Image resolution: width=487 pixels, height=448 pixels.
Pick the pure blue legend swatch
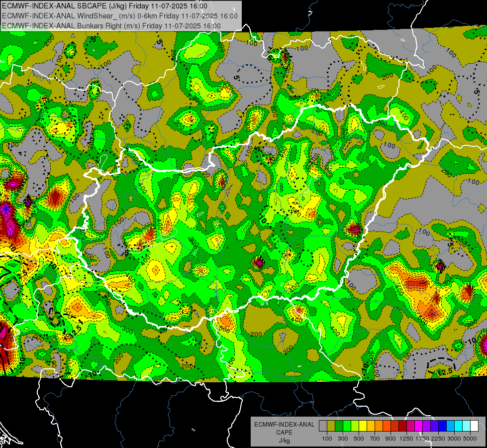(x=443, y=426)
